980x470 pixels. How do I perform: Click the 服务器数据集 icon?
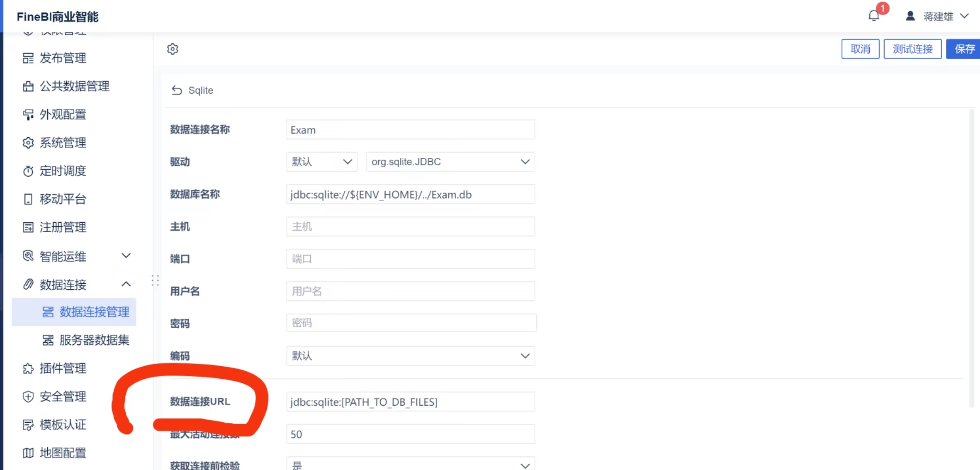(x=48, y=340)
